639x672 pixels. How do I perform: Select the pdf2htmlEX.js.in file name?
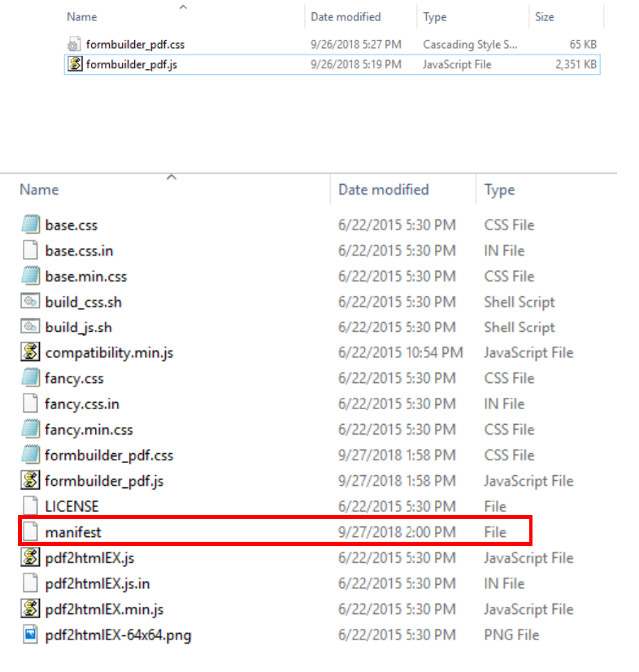(x=98, y=583)
